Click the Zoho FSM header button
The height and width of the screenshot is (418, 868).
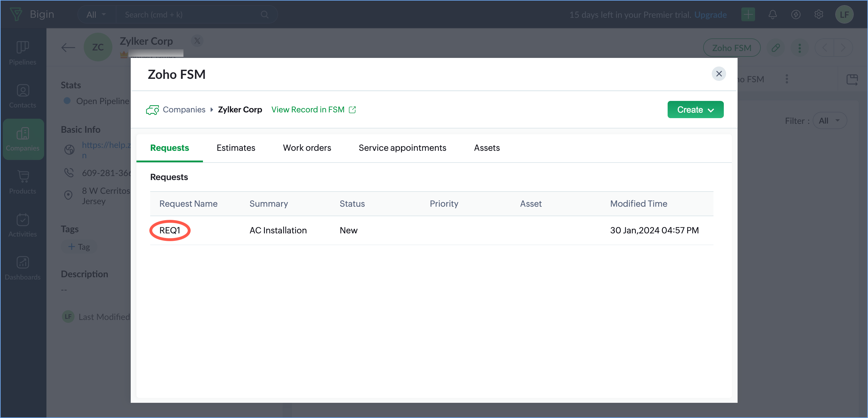[x=732, y=48]
